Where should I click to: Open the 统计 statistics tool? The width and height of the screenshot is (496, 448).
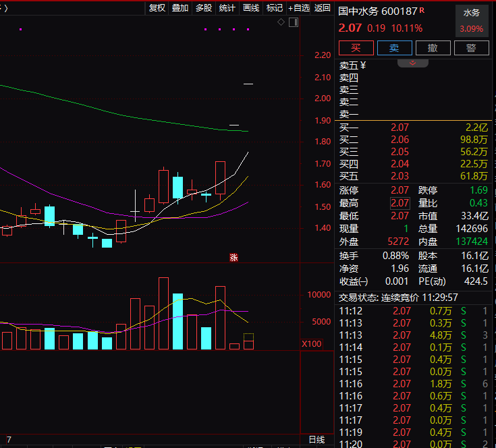click(227, 8)
